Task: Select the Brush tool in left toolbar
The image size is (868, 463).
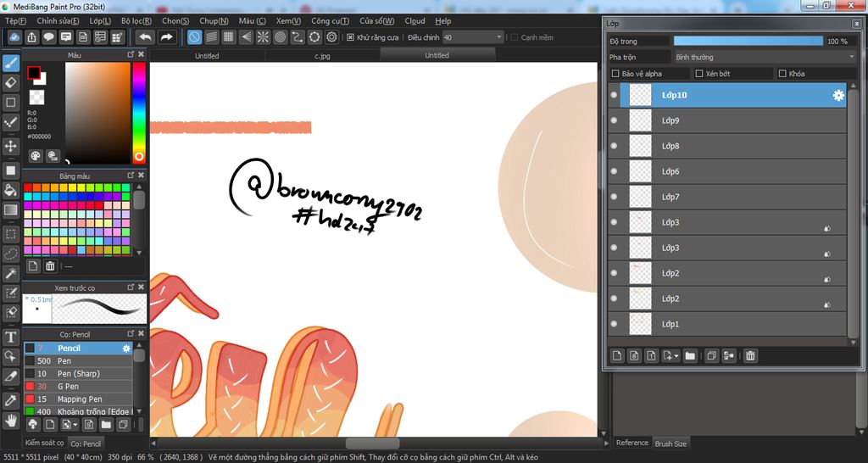Action: (10, 64)
